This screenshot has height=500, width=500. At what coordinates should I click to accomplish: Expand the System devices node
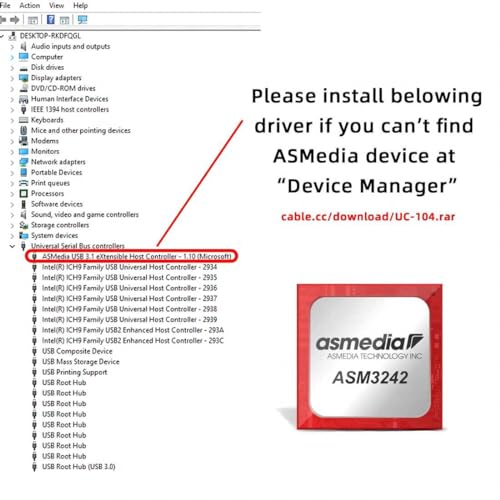pyautogui.click(x=12, y=236)
